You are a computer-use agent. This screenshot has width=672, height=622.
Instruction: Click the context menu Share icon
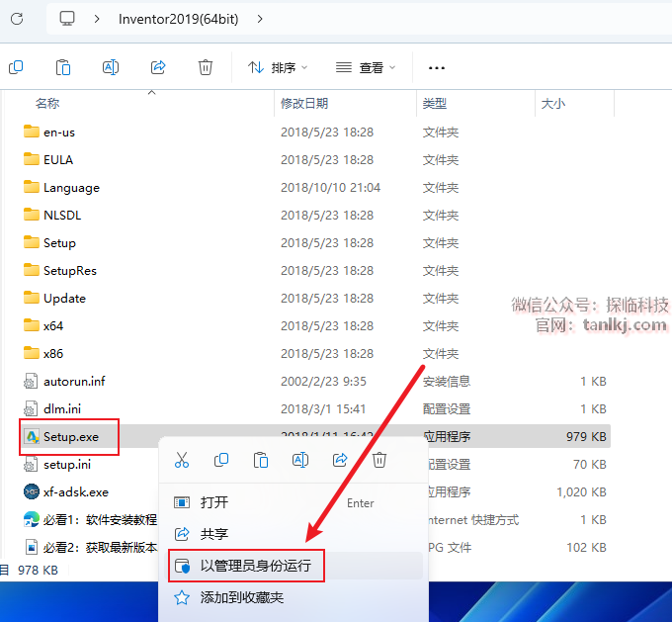click(340, 460)
